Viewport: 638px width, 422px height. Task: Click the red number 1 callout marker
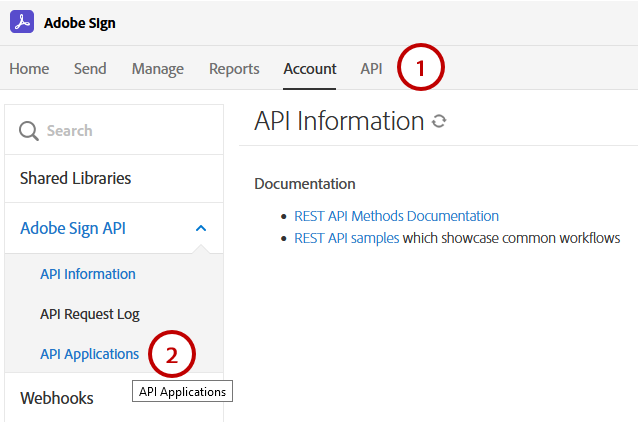point(421,68)
